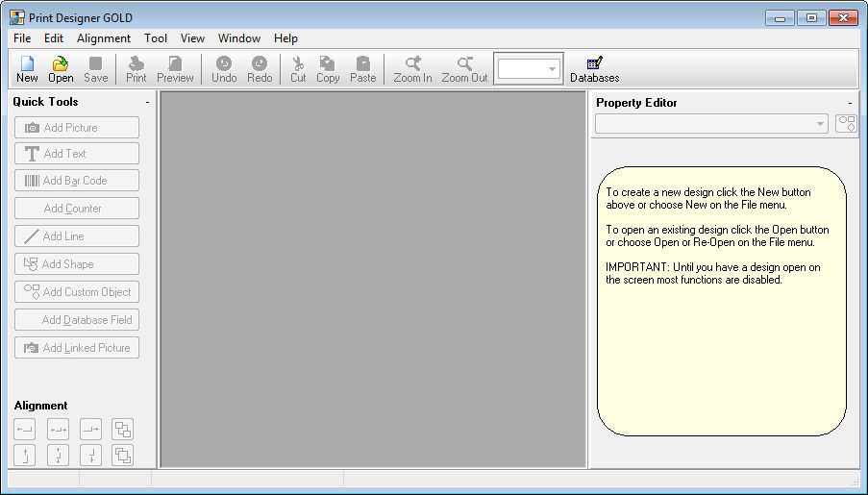Click the bring to front icon in Alignment

click(123, 429)
